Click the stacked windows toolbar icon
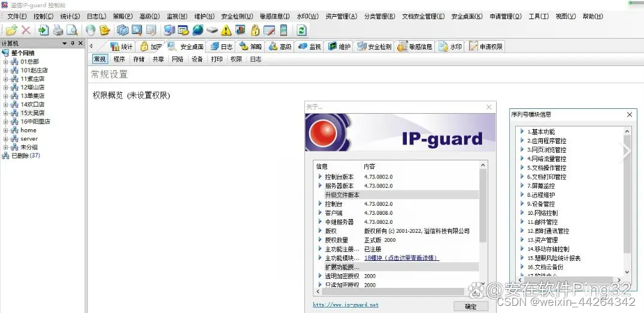The height and width of the screenshot is (313, 644). [122, 30]
